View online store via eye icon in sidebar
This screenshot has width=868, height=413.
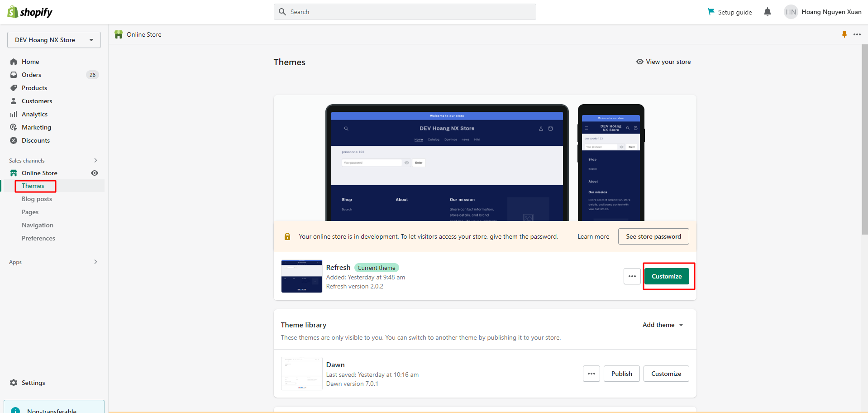[95, 173]
